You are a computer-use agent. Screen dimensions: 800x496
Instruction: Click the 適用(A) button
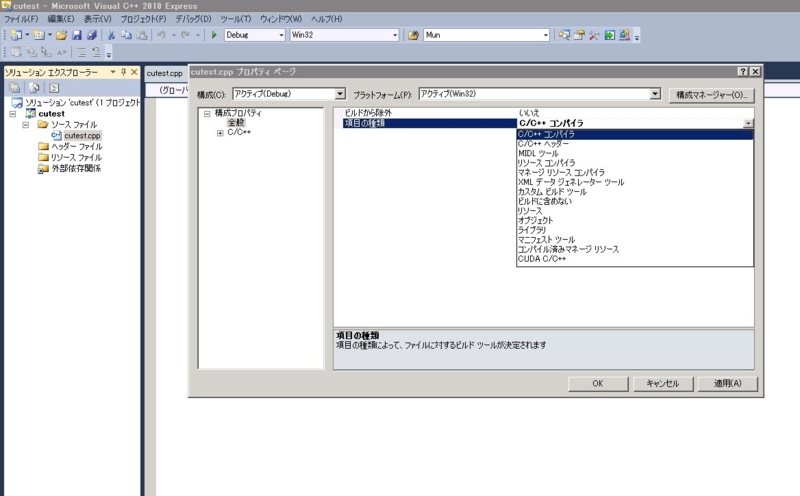click(728, 384)
